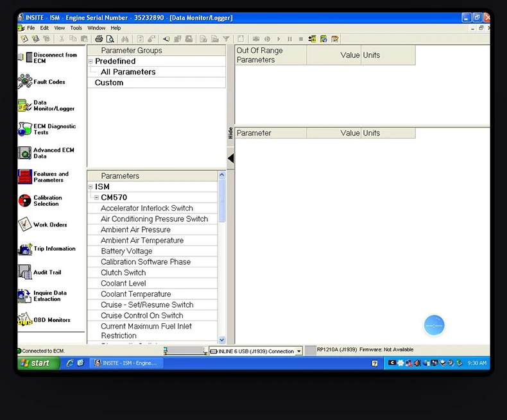
Task: Click the megaphone toolbar icon
Action: pos(166,39)
